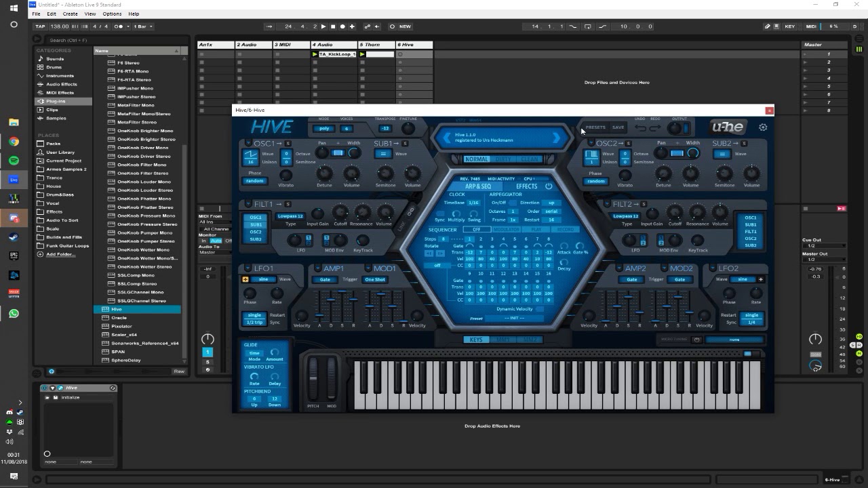Go to next preset with right arrow

pos(557,138)
